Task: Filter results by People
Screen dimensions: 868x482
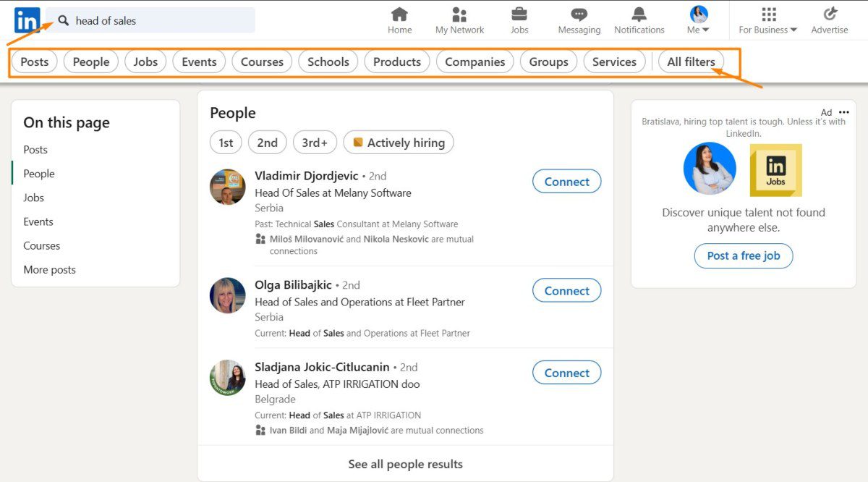Action: [91, 62]
